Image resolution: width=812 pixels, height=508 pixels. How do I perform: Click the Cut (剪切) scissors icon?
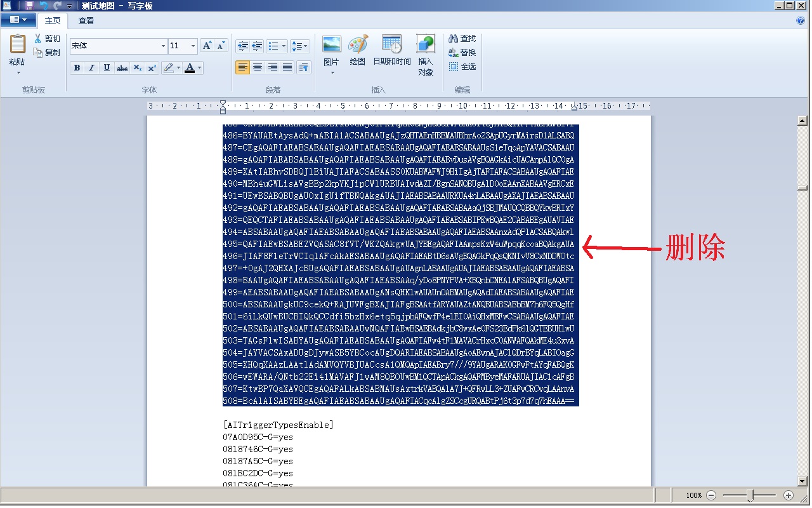[38, 39]
